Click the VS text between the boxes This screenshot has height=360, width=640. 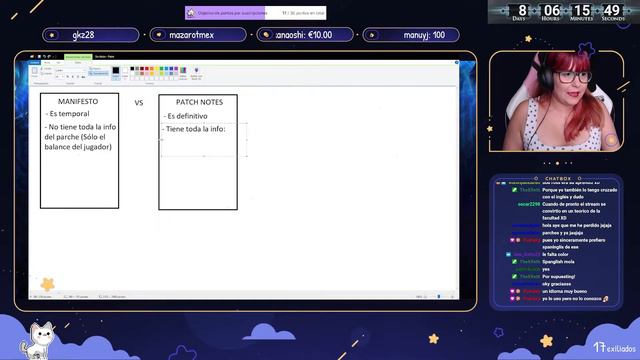click(139, 103)
